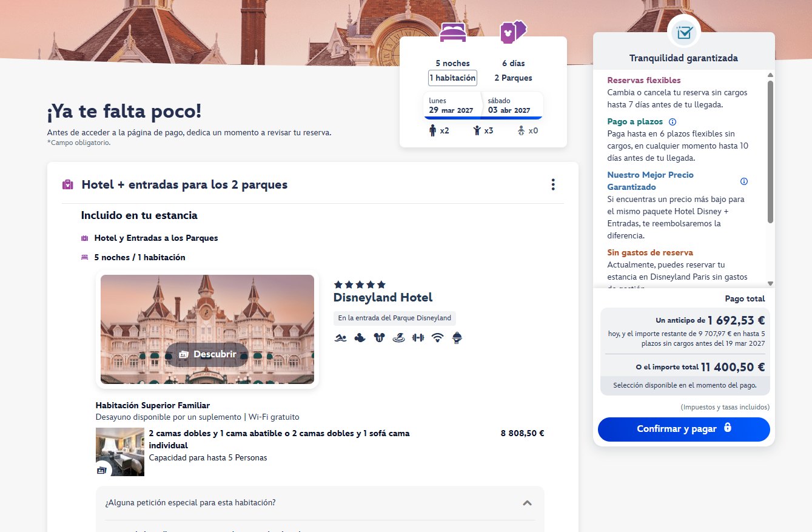Click the small bed icon beside 5 noches / 1 habitación
The width and height of the screenshot is (812, 532).
pos(85,257)
